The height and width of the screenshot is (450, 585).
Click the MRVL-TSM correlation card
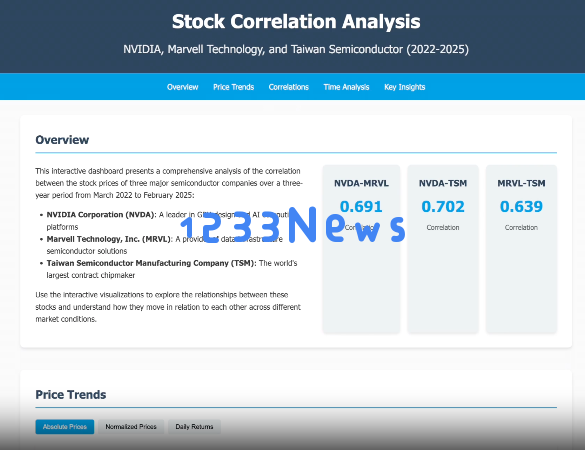(521, 249)
